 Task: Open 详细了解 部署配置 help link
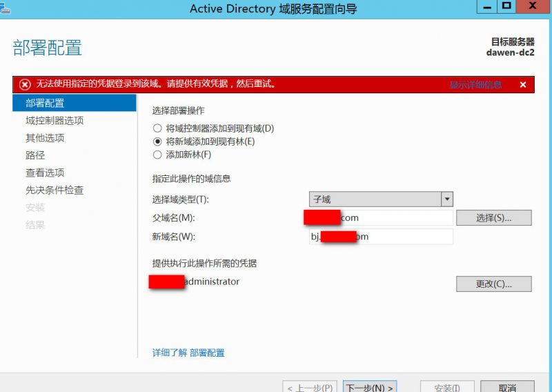[x=188, y=353]
